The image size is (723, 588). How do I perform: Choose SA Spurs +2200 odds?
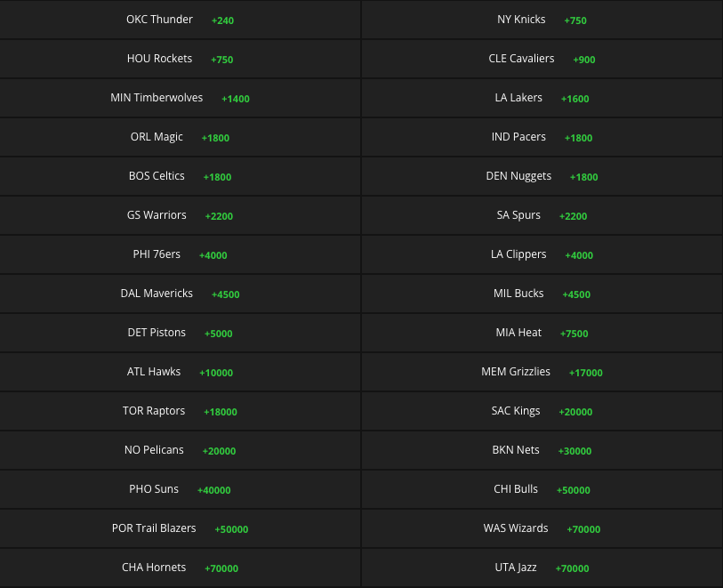542,216
